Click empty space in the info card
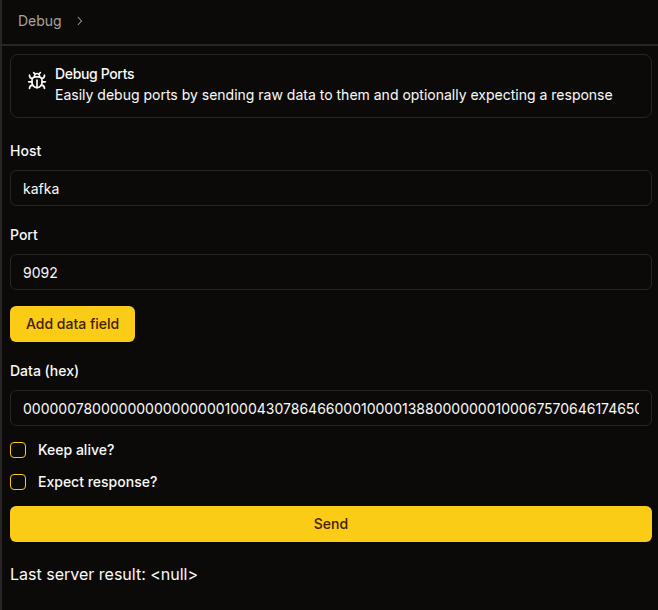 pyautogui.click(x=630, y=74)
